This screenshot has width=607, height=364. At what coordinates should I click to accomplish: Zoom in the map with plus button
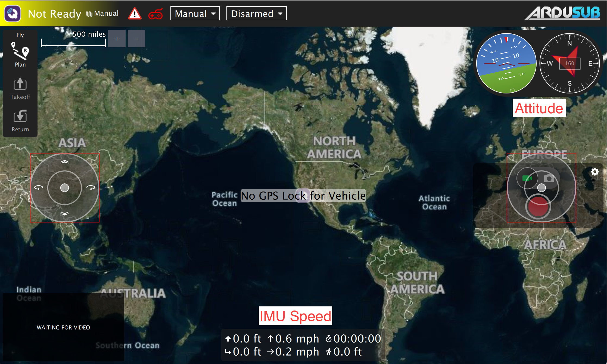117,39
